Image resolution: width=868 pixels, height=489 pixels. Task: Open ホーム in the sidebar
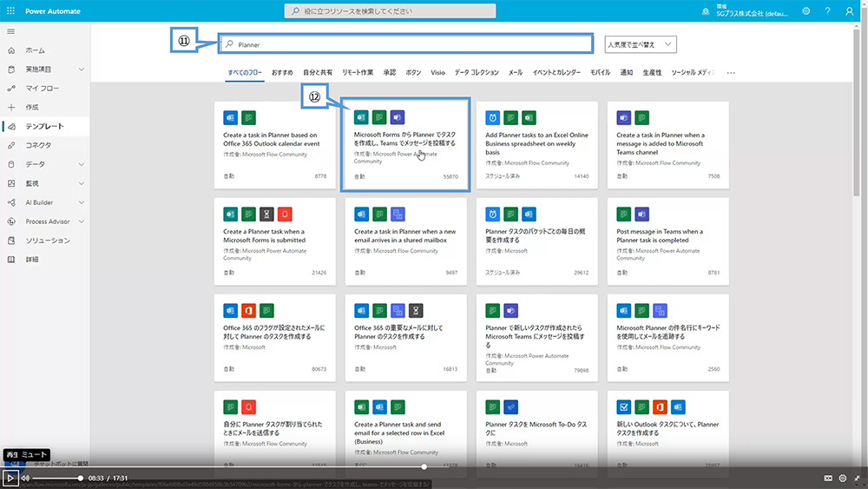point(35,50)
